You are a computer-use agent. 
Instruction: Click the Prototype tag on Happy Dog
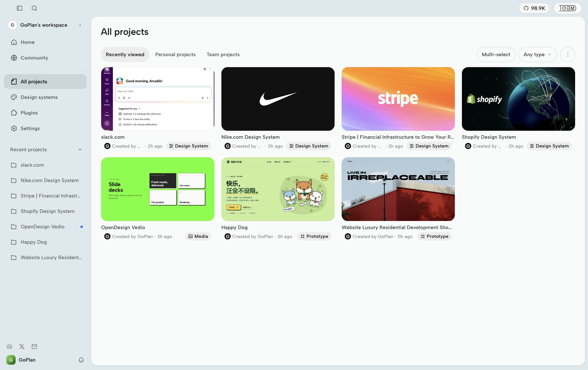point(314,236)
